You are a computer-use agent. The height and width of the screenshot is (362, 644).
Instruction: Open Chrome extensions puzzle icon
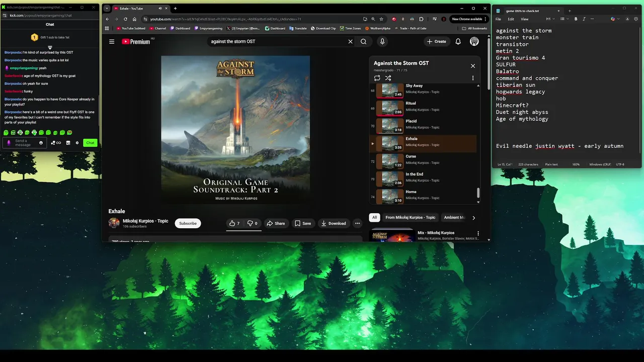point(421,19)
